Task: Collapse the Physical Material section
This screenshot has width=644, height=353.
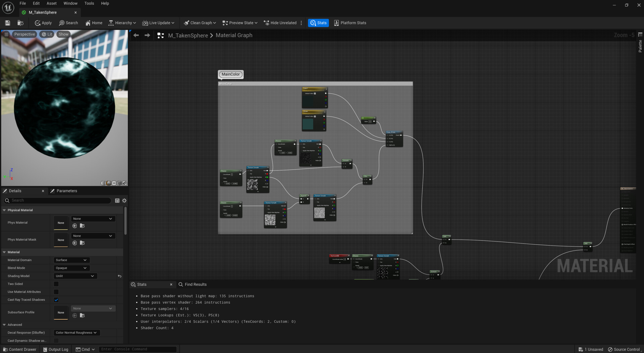Action: (x=4, y=210)
